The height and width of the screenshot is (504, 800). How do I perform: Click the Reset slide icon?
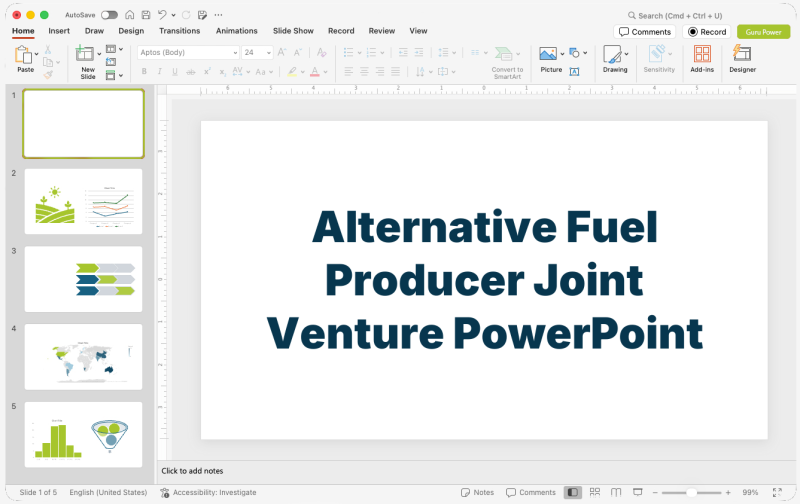pyautogui.click(x=111, y=62)
